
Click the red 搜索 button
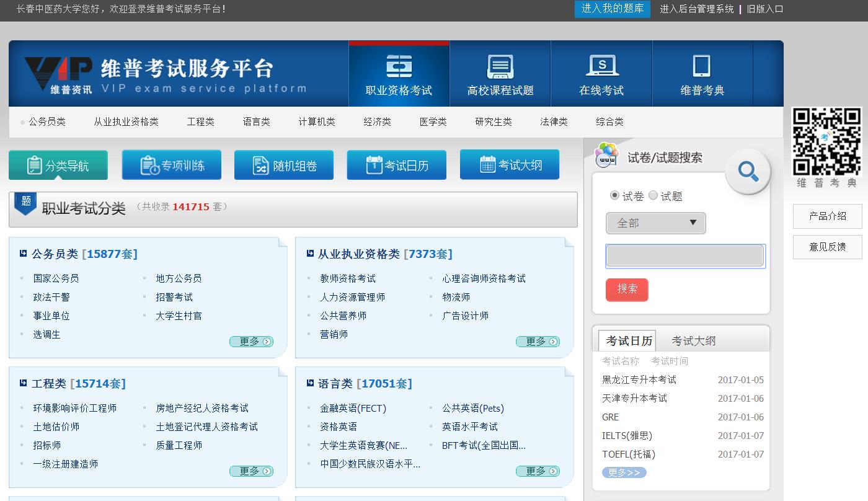[627, 290]
